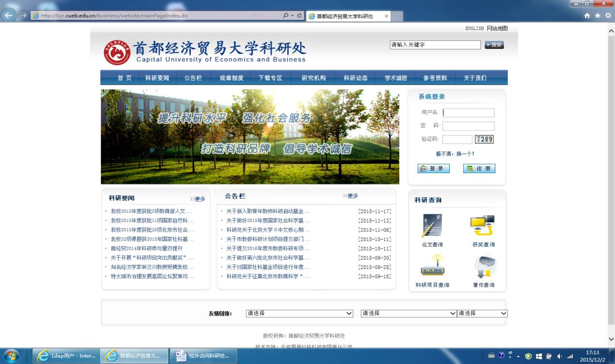
Task: Open the 学术诚信 navigation item
Action: (x=396, y=78)
